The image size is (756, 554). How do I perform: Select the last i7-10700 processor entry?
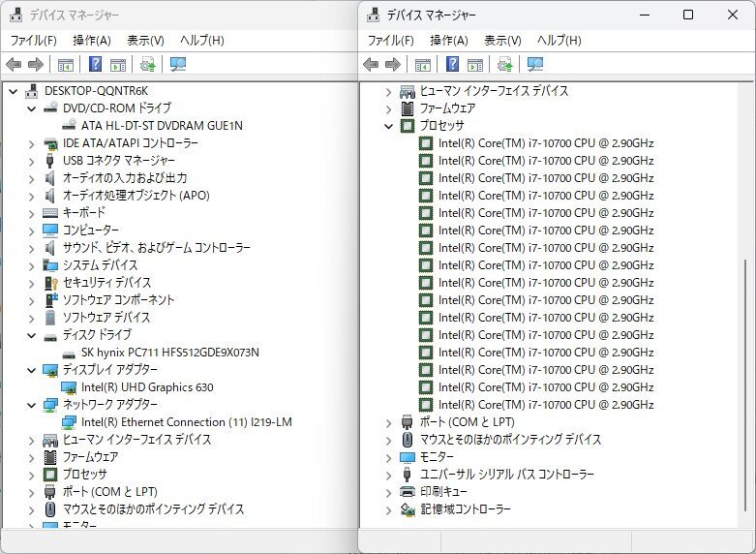pyautogui.click(x=546, y=405)
